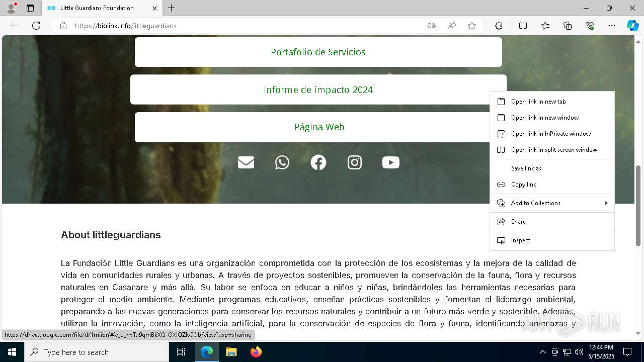Show hidden system tray icons

tap(542, 352)
